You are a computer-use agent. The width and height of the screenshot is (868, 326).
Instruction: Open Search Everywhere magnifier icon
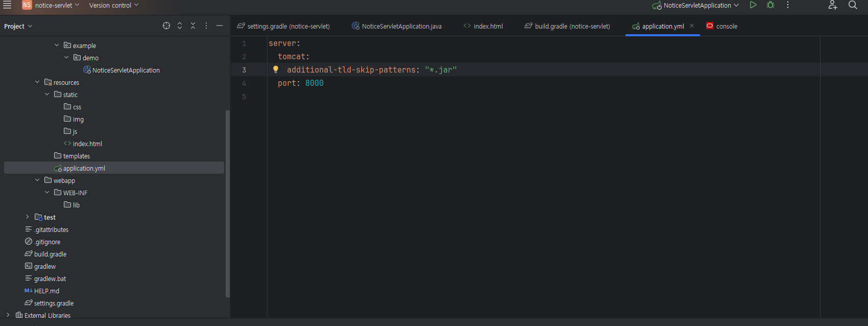(853, 5)
